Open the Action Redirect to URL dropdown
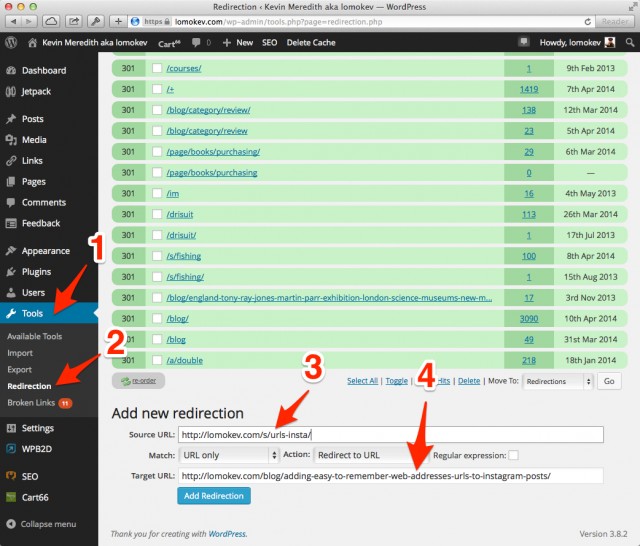Image resolution: width=640 pixels, height=546 pixels. point(369,455)
